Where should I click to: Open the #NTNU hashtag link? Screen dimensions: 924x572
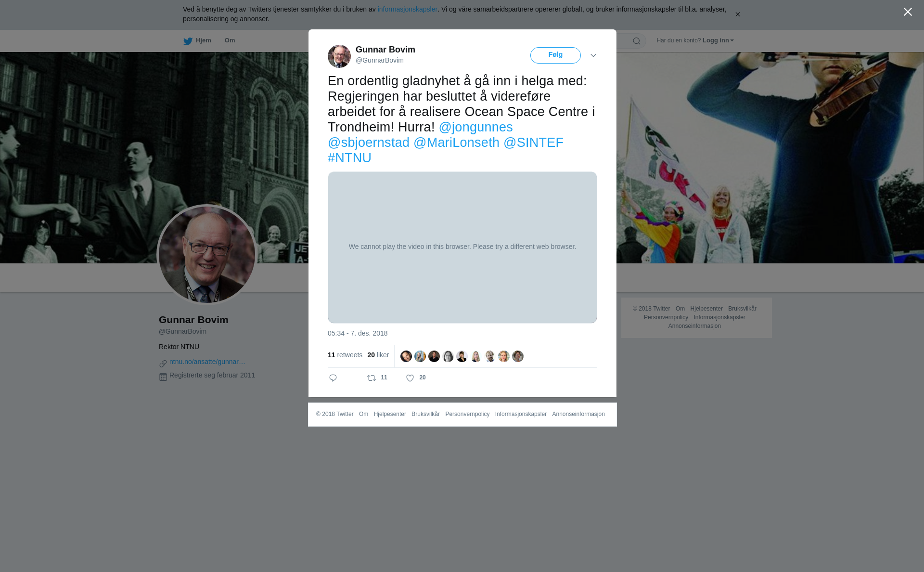point(349,158)
